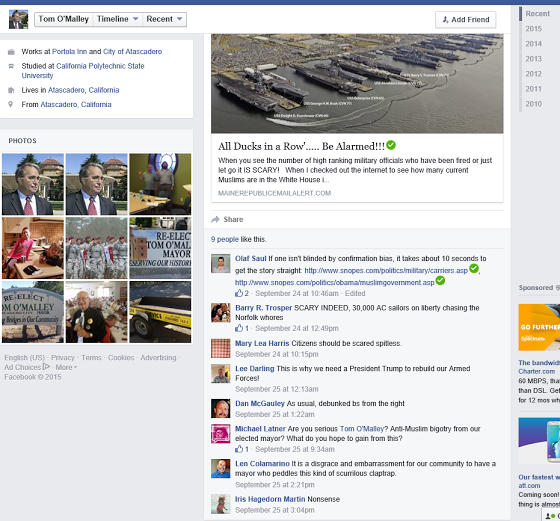The width and height of the screenshot is (560, 521).
Task: Jump to 2015 in timeline navigation
Action: coord(533,29)
